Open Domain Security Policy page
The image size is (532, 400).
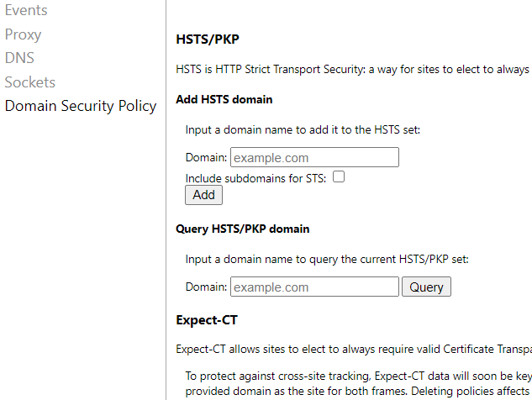click(x=81, y=106)
